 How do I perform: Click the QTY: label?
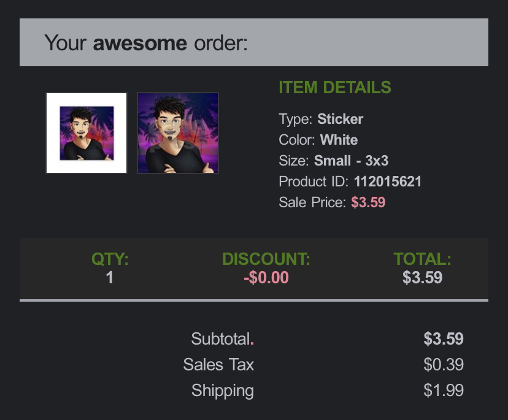[x=110, y=259]
